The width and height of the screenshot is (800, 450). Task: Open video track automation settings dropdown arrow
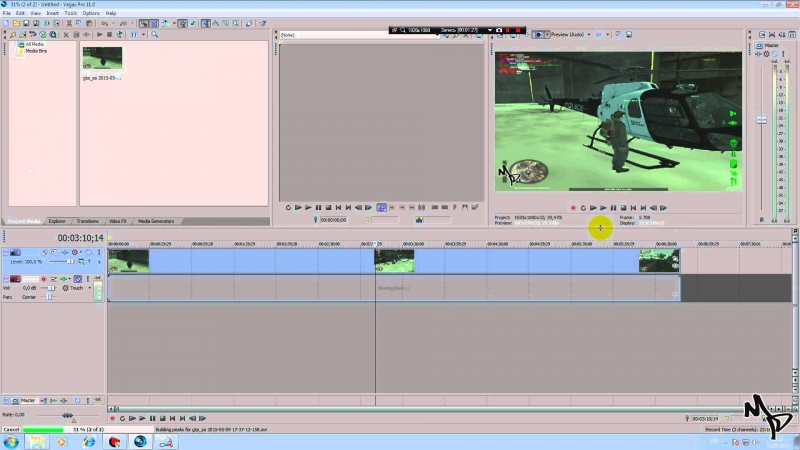click(81, 252)
